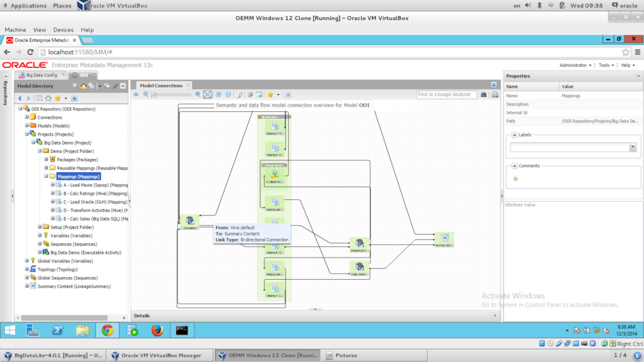This screenshot has width=644, height=362.
Task: Collapse the Labels section
Action: (514, 134)
